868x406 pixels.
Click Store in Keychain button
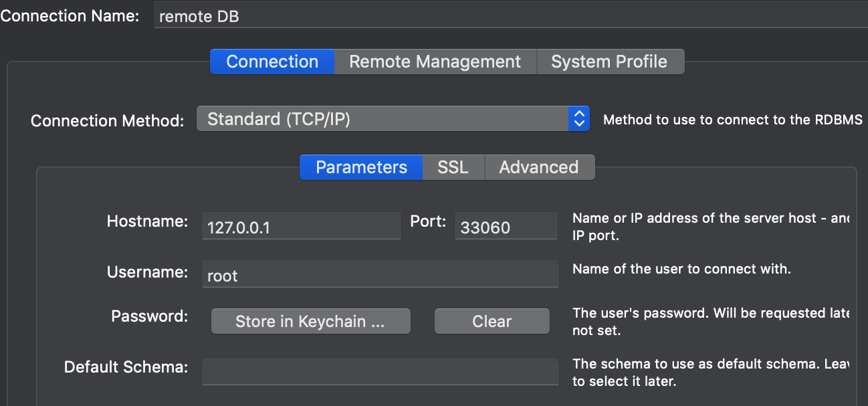[x=310, y=321]
